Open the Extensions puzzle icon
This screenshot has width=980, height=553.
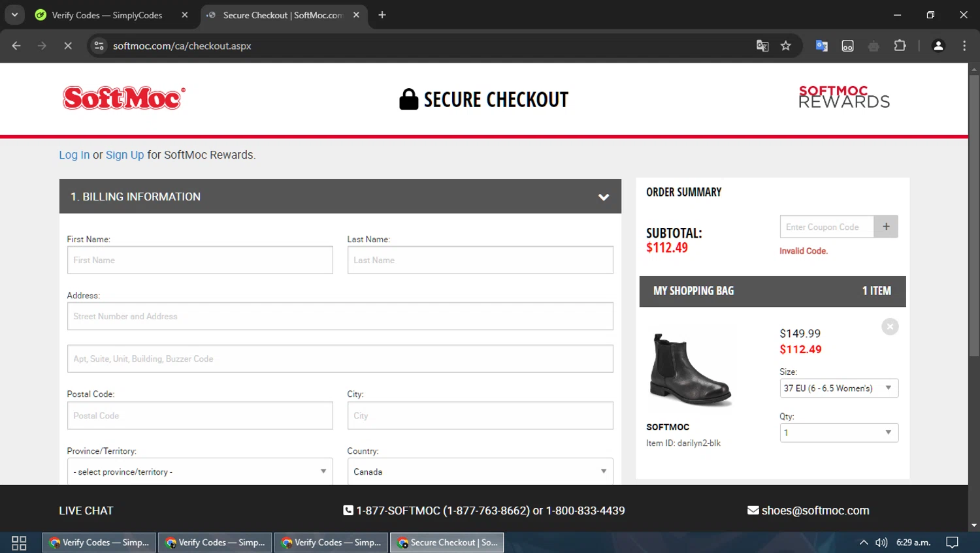[900, 46]
